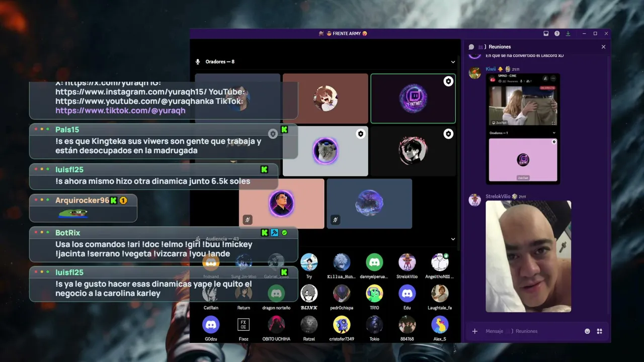This screenshot has height=362, width=644.
Task: Select the sunglasses anime speaker tile
Action: pyautogui.click(x=413, y=151)
